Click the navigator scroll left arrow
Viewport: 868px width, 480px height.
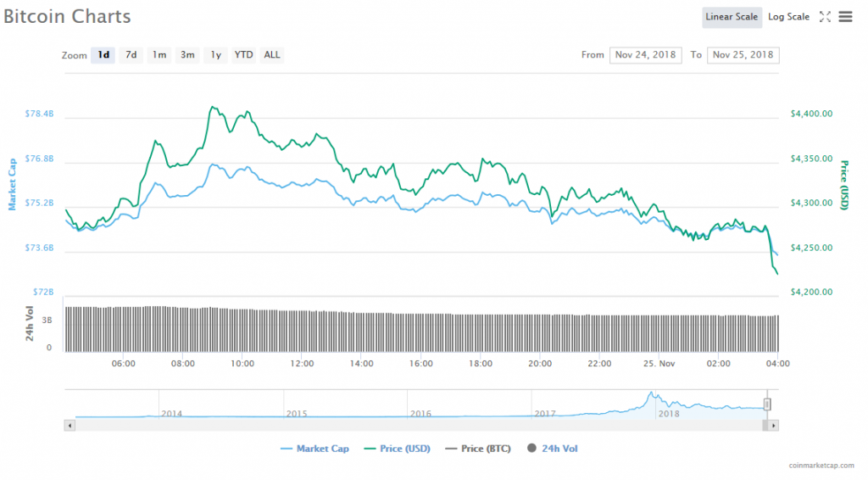tap(70, 422)
